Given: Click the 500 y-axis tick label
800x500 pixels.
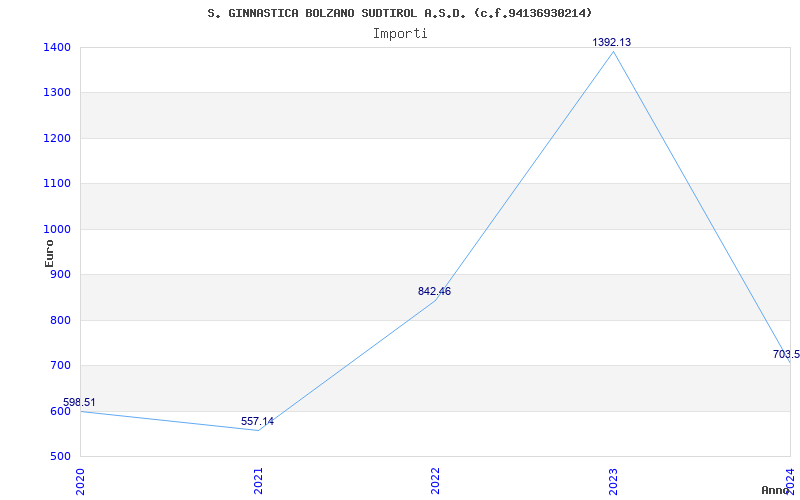Looking at the screenshot, I should 60,456.
